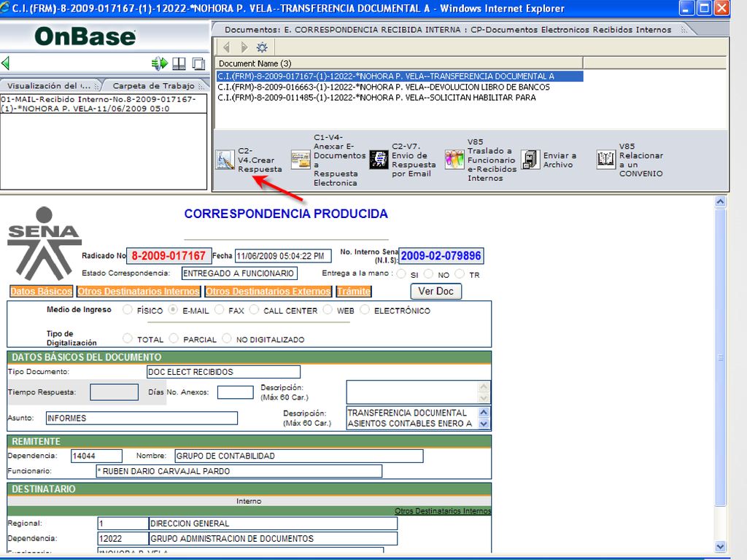Toggle the split-pane layout icon
The width and height of the screenshot is (747, 560).
pyautogui.click(x=179, y=63)
